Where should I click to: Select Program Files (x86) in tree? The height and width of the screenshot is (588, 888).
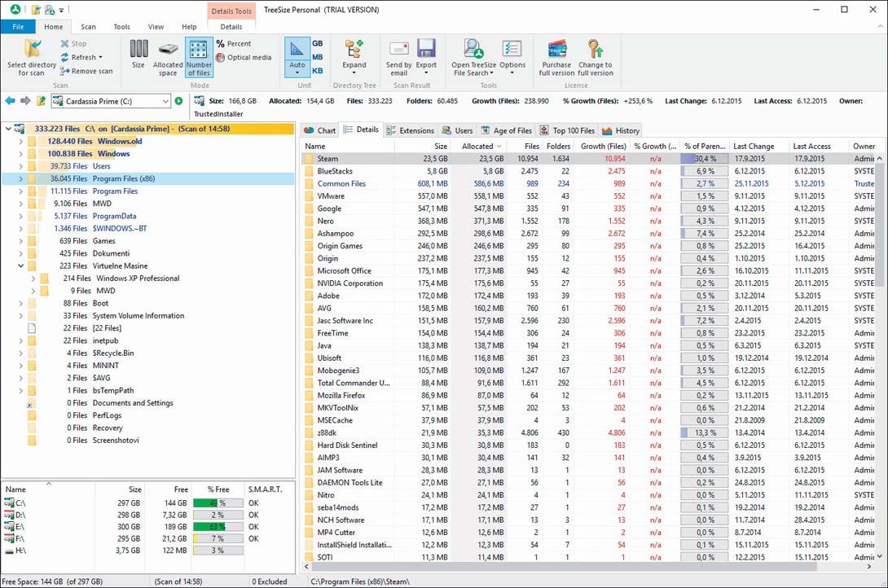[x=147, y=179]
